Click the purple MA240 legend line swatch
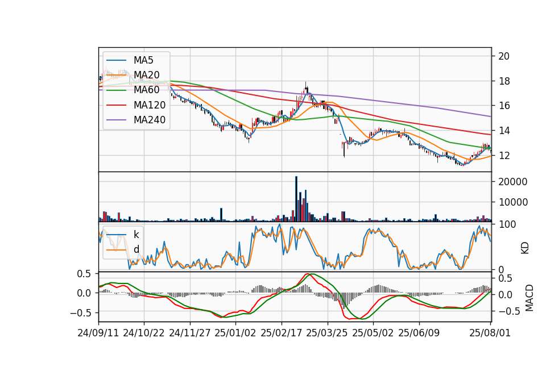The width and height of the screenshot is (546, 392). [117, 120]
